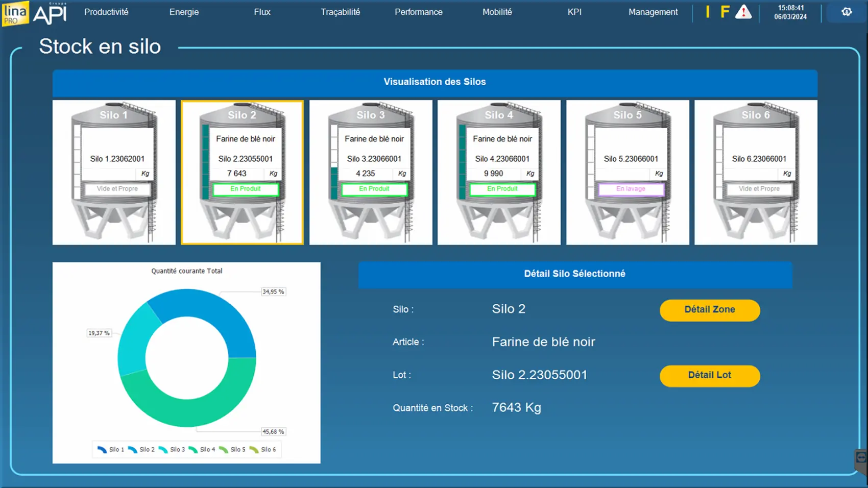
Task: Open the Traçabilité menu
Action: [x=340, y=12]
